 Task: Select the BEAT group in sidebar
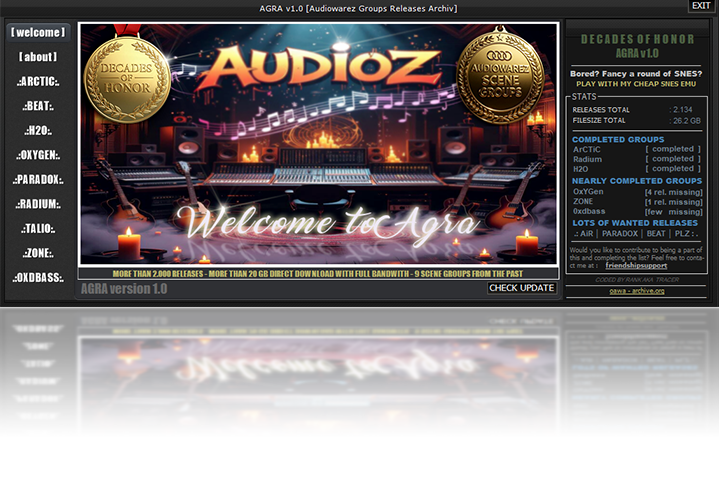click(x=38, y=106)
